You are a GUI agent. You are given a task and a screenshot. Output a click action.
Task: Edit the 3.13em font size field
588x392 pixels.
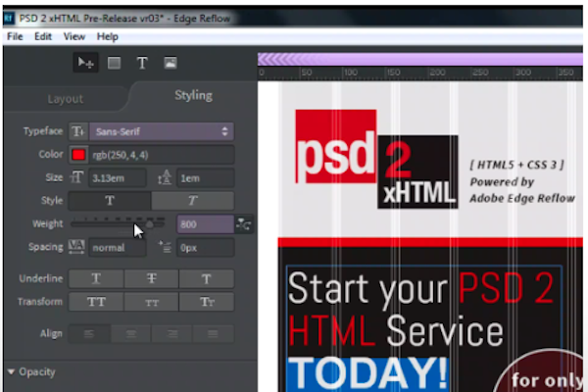pos(118,177)
